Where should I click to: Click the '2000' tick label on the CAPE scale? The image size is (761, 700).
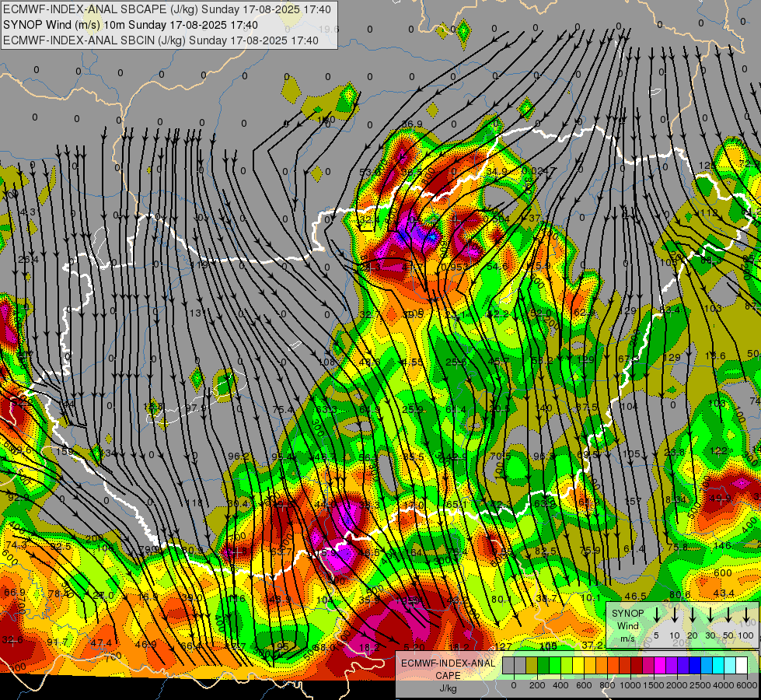pos(677,685)
